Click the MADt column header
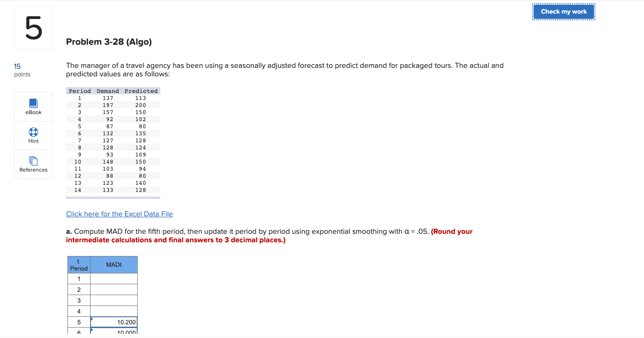The height and width of the screenshot is (338, 644). point(113,264)
